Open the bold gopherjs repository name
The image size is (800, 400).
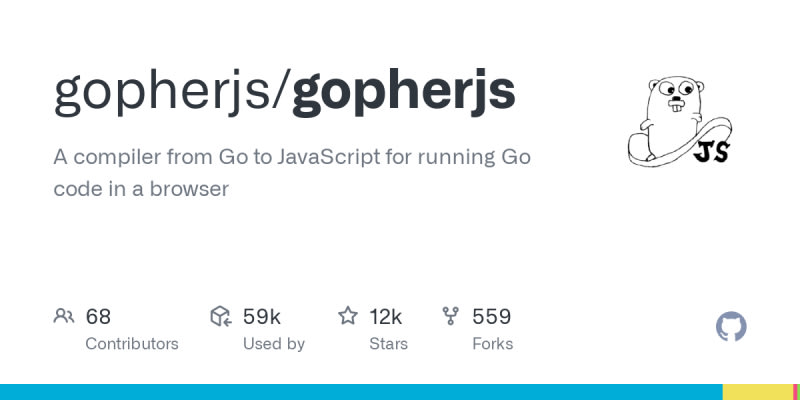pyautogui.click(x=404, y=91)
